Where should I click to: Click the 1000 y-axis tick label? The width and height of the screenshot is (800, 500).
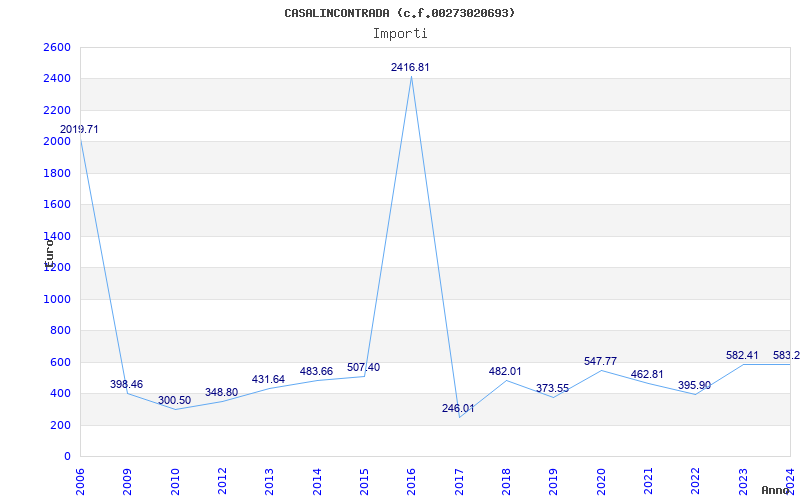coord(57,299)
